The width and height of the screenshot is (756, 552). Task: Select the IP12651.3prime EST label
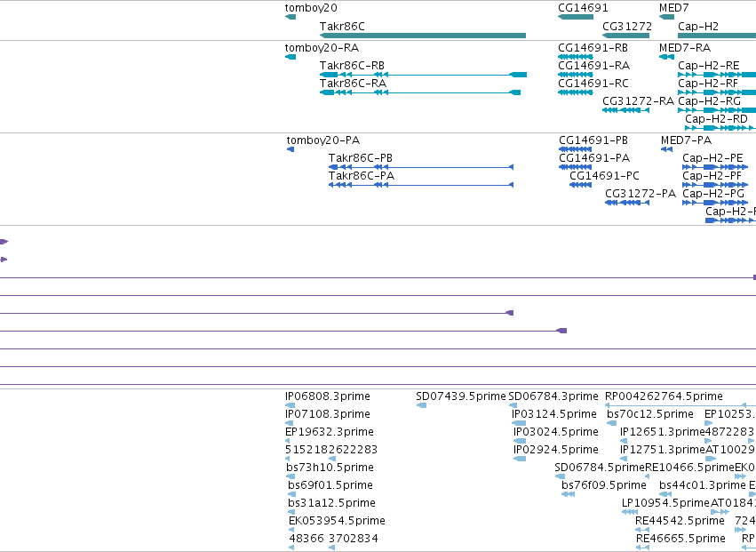pos(663,432)
